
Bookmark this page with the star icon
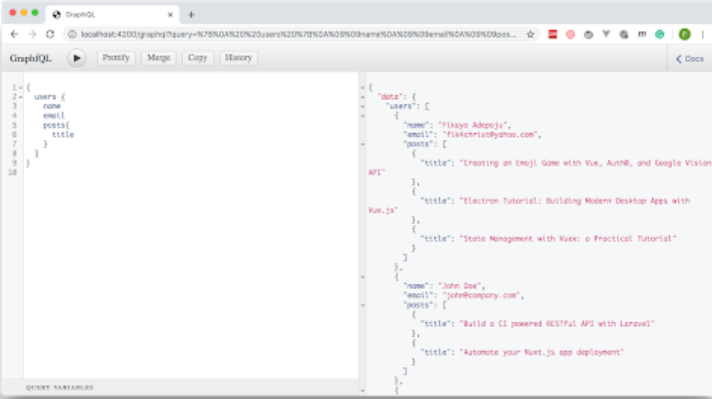(530, 34)
